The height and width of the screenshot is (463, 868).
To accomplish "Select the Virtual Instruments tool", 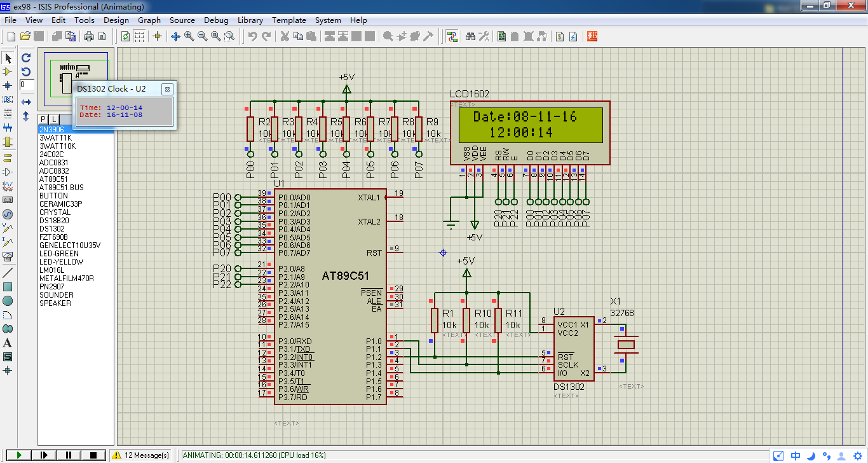I will 8,256.
